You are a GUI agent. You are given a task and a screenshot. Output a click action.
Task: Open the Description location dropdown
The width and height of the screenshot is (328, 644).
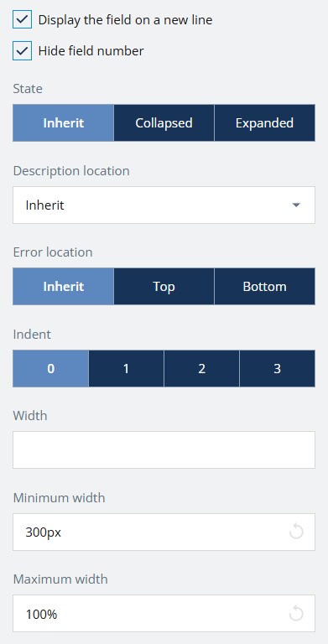point(164,205)
